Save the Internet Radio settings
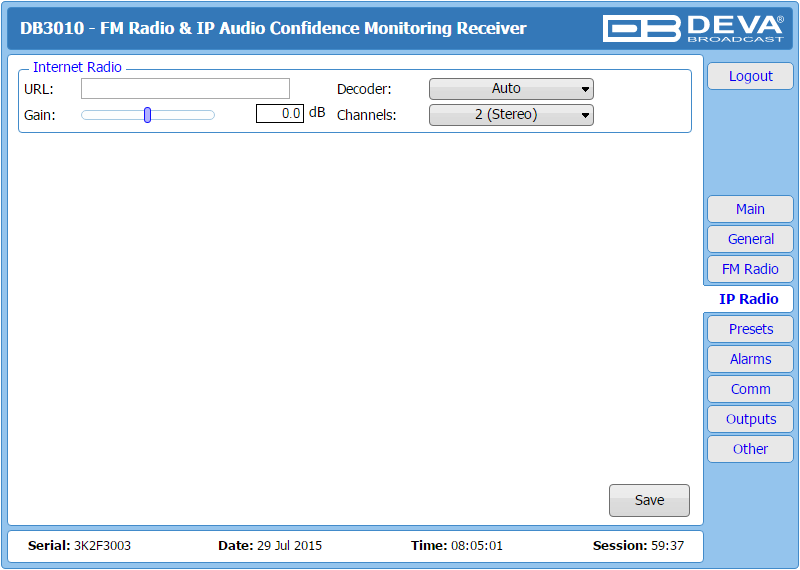This screenshot has height=570, width=800. coord(649,500)
